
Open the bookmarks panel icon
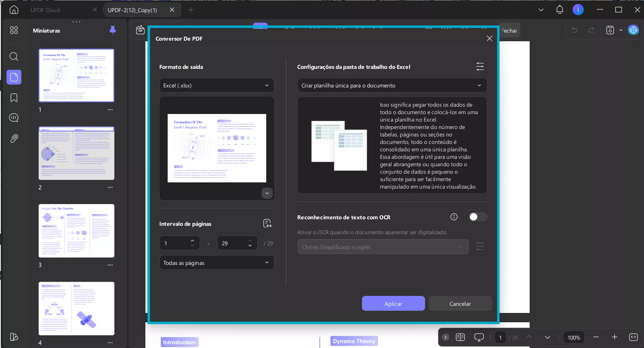point(14,98)
